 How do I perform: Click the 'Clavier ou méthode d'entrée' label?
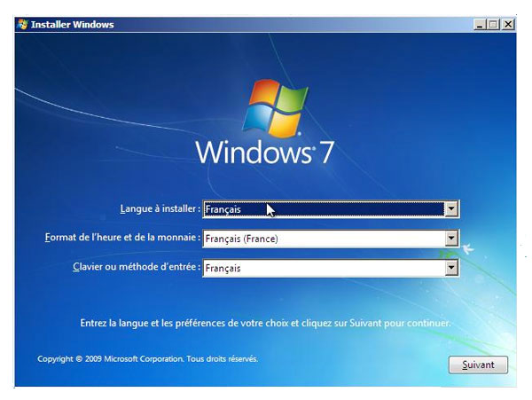click(137, 267)
